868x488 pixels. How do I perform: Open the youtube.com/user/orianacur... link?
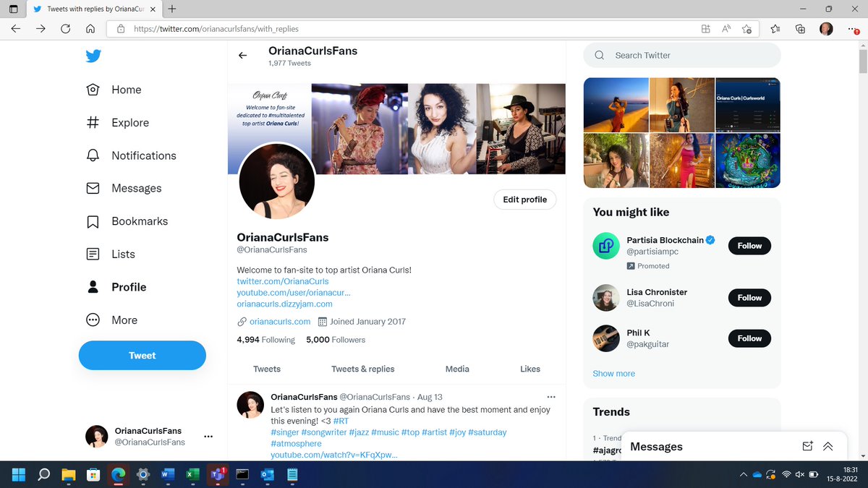pos(294,293)
